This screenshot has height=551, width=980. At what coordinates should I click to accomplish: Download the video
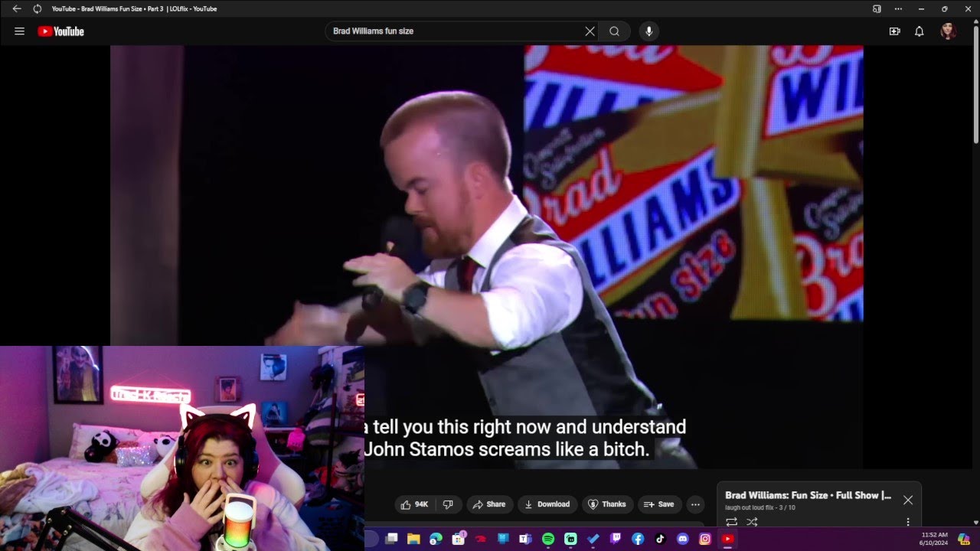[547, 504]
